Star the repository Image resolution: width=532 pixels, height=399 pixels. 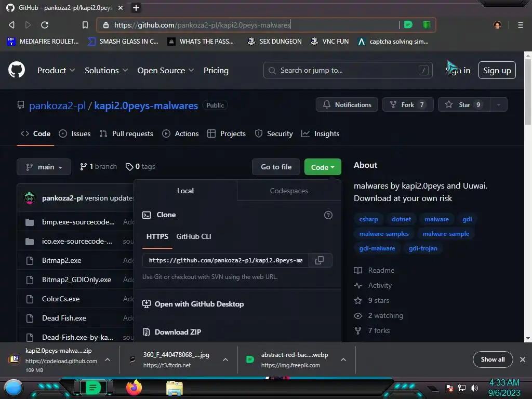click(464, 104)
